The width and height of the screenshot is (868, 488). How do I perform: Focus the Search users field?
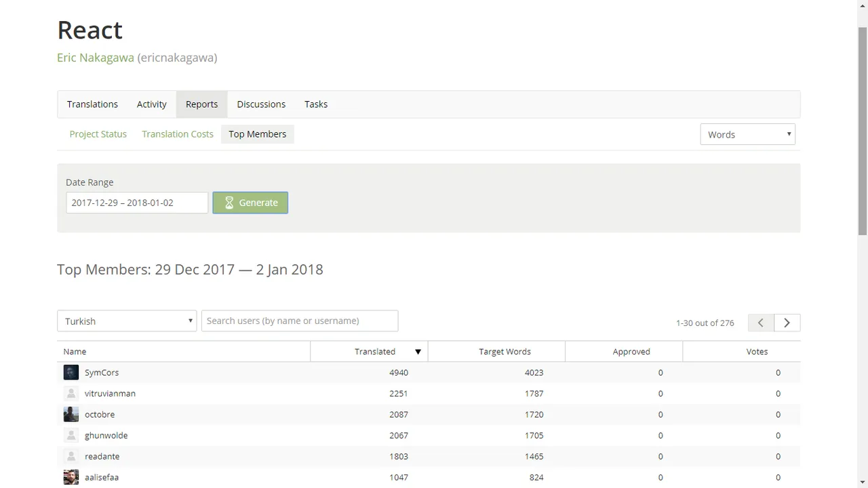300,321
